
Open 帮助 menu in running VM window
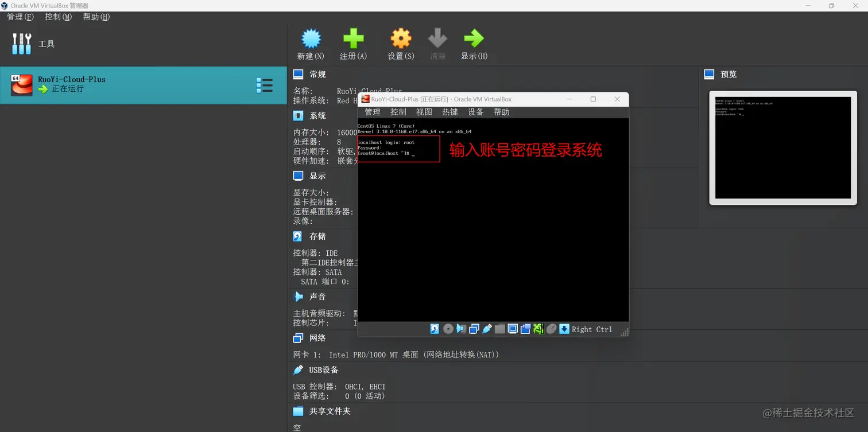coord(501,112)
